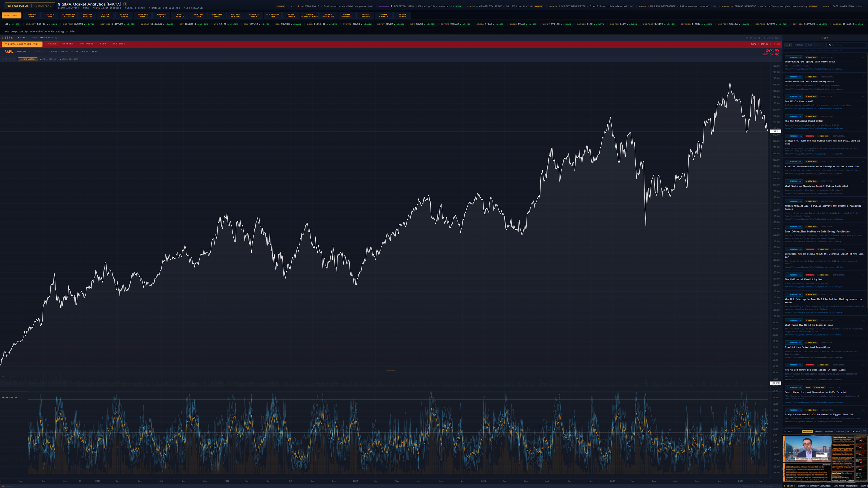Toggle the SIGMA ABD-1K indicator
Image resolution: width=868 pixels, height=488 pixels.
(x=48, y=59)
